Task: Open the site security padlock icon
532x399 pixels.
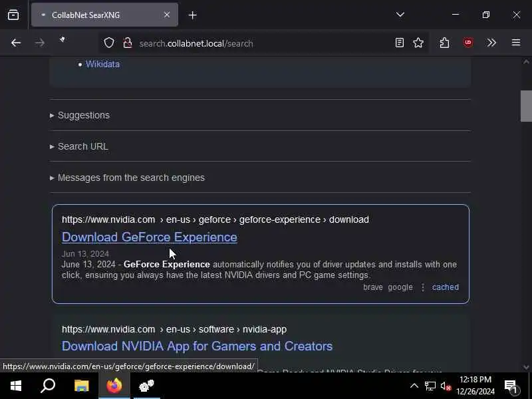Action: 128,43
